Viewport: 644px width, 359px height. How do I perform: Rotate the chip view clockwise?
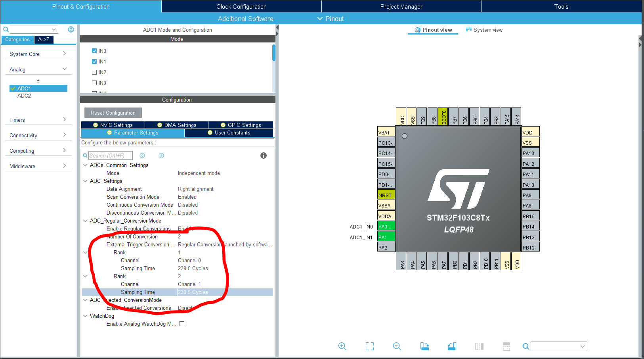[424, 346]
